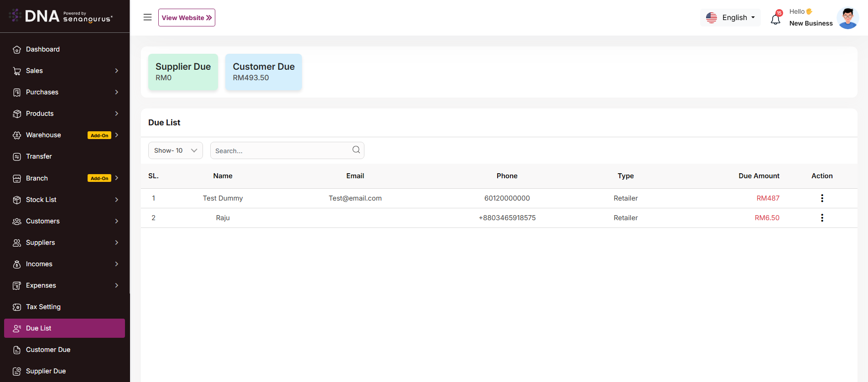Click the Dashboard home icon

pos(17,50)
